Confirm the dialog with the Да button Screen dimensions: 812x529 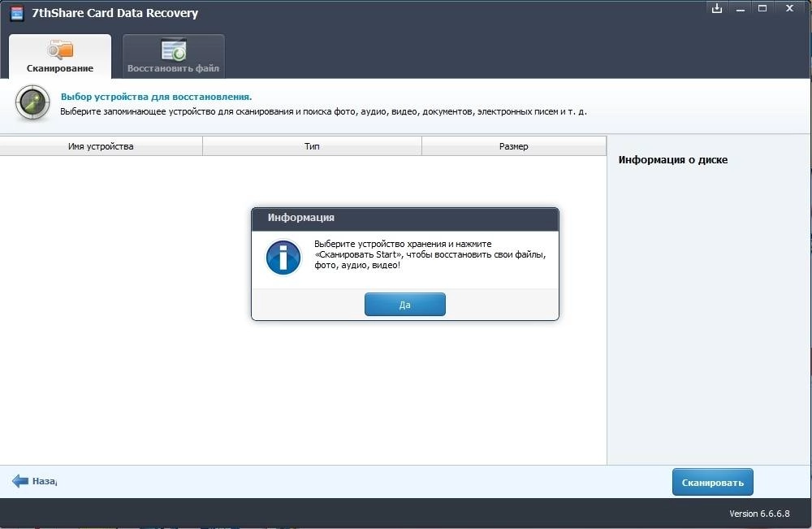click(x=405, y=305)
